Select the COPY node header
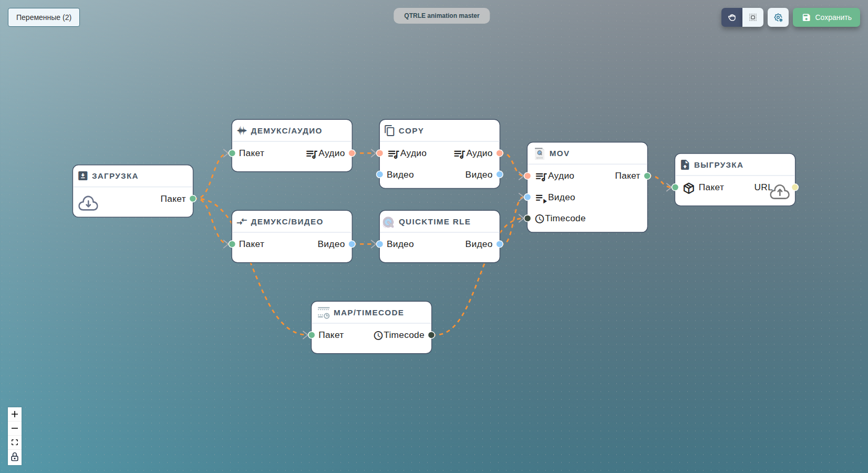This screenshot has height=473, width=868. pyautogui.click(x=440, y=131)
